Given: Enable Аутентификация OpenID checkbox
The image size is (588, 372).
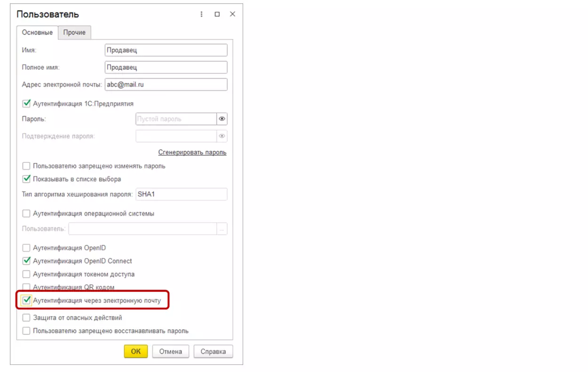Looking at the screenshot, I should pyautogui.click(x=26, y=248).
